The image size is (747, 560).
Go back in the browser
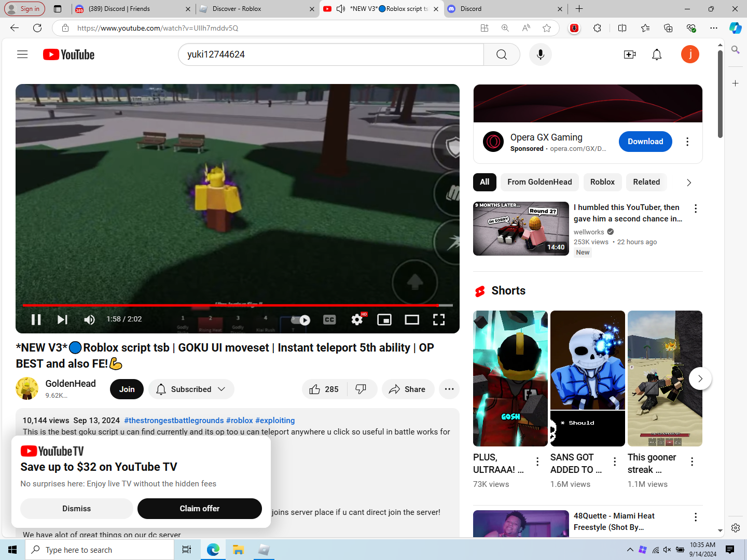coord(15,28)
